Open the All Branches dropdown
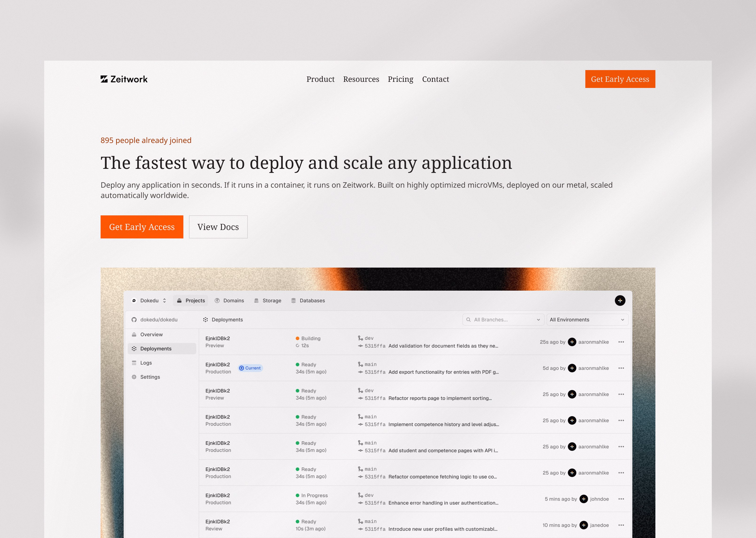This screenshot has height=538, width=756. click(503, 320)
